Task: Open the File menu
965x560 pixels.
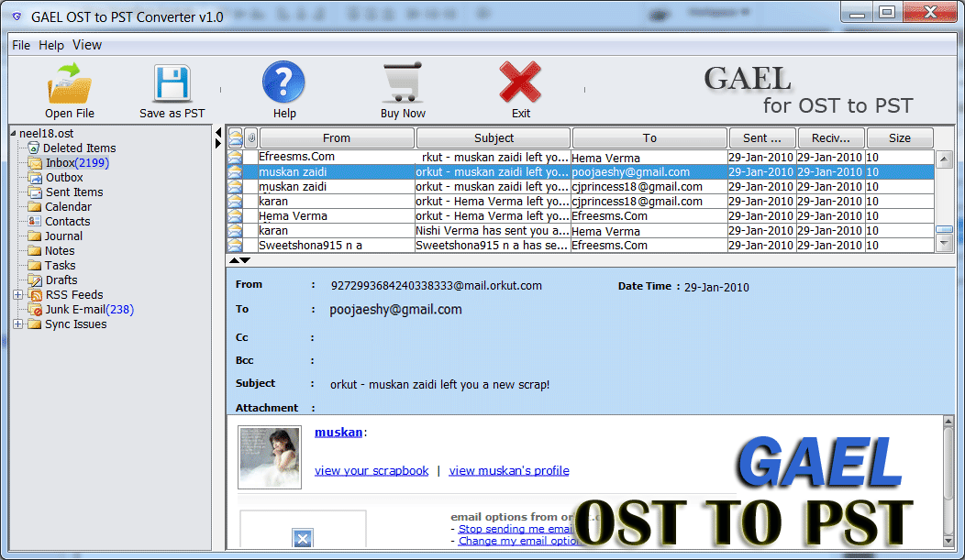Action: pyautogui.click(x=21, y=45)
